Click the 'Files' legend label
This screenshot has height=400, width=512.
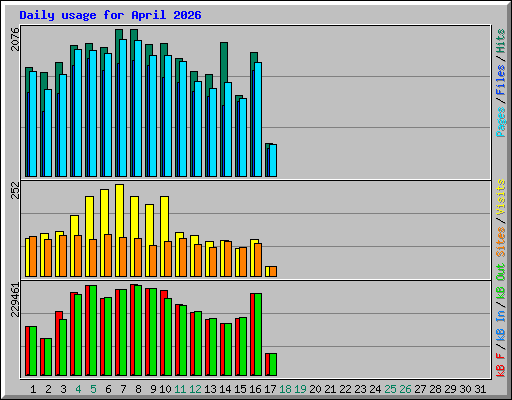pos(500,80)
